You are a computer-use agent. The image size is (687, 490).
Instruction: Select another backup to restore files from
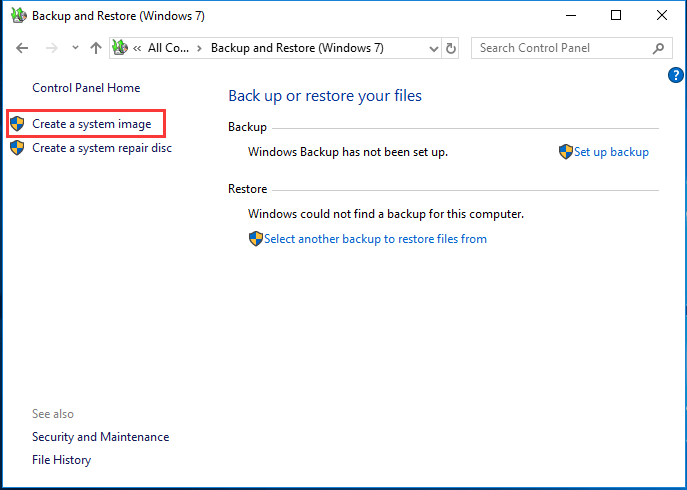(x=375, y=239)
